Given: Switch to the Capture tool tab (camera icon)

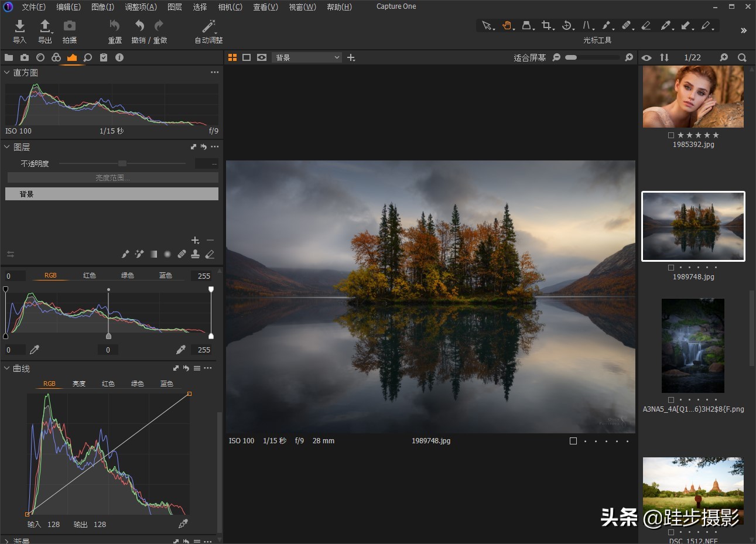Looking at the screenshot, I should 24,57.
